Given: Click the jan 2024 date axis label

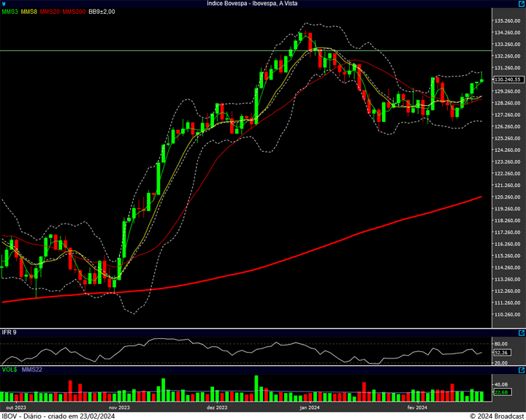Looking at the screenshot, I should pyautogui.click(x=310, y=407).
